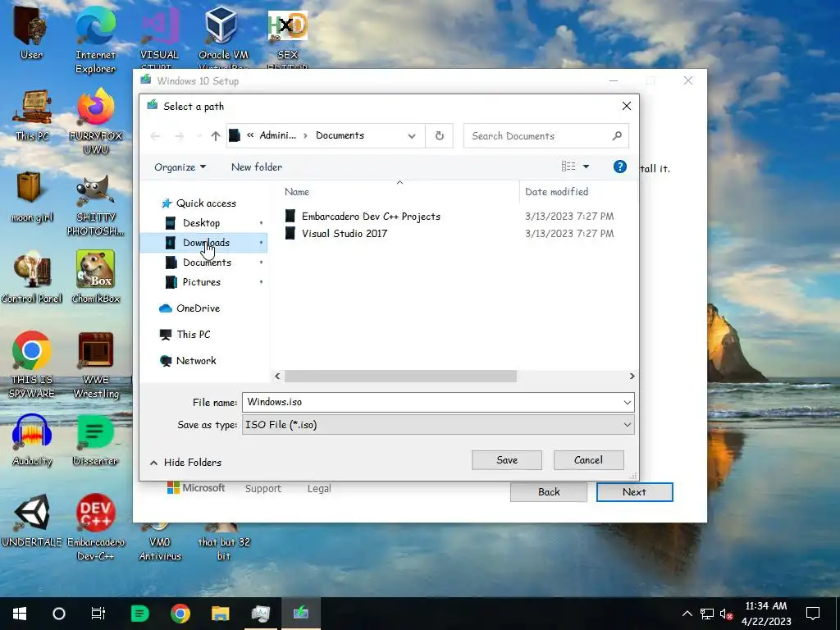Open the network tray icon
The height and width of the screenshot is (630, 840).
tap(707, 614)
